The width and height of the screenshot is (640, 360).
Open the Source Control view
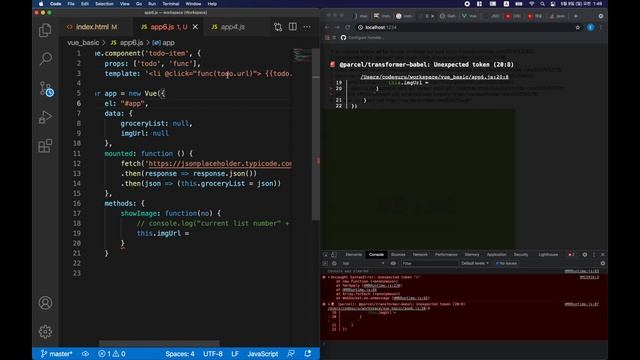click(46, 89)
